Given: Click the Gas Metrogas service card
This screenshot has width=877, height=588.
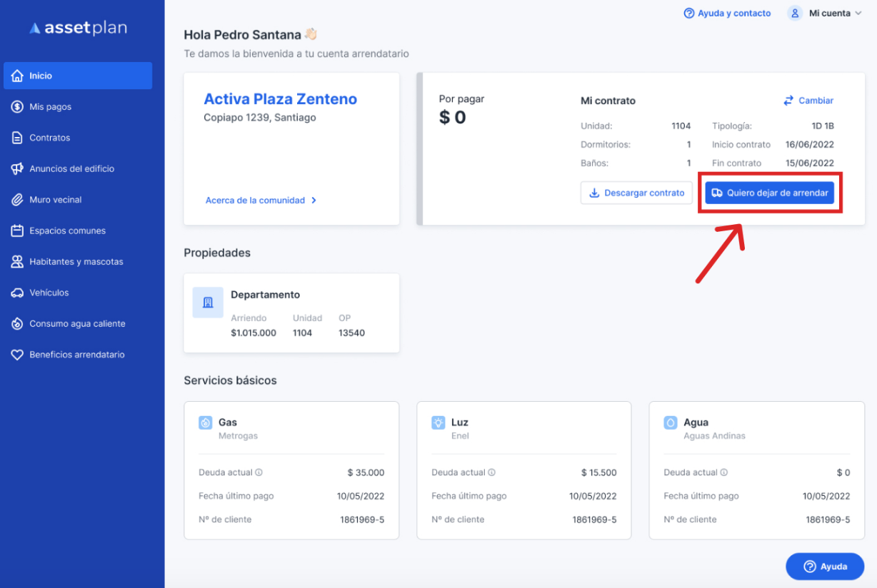Looking at the screenshot, I should click(291, 470).
